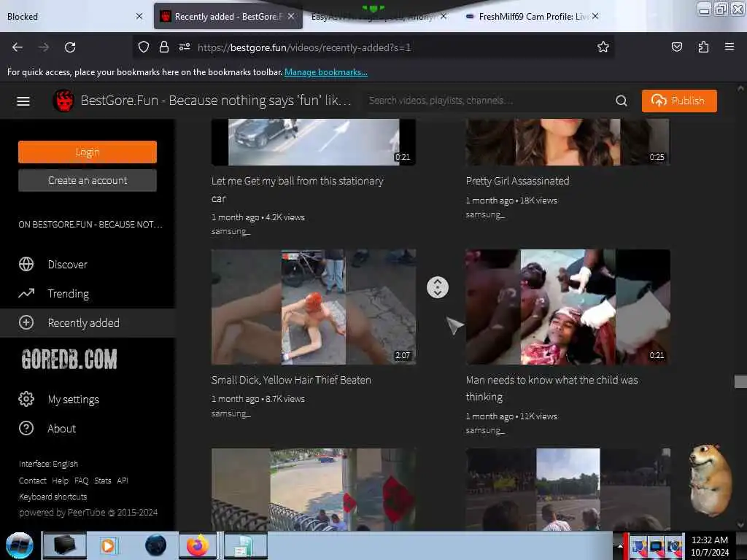Show hidden system tray icons arrow
Viewport: 747px width, 560px height.
pos(620,546)
